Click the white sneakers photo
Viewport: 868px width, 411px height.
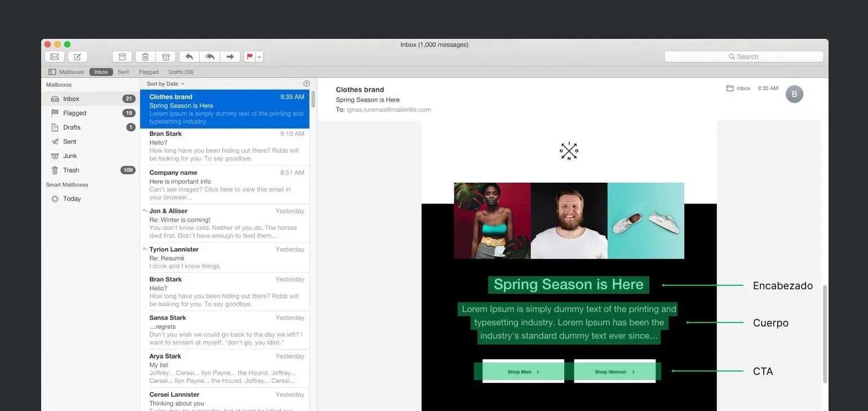[646, 220]
